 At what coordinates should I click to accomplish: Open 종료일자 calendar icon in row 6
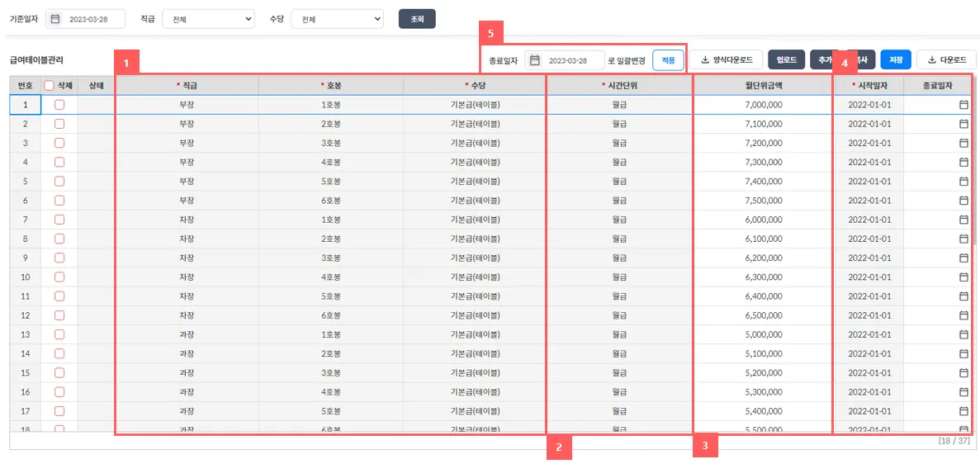coord(963,201)
